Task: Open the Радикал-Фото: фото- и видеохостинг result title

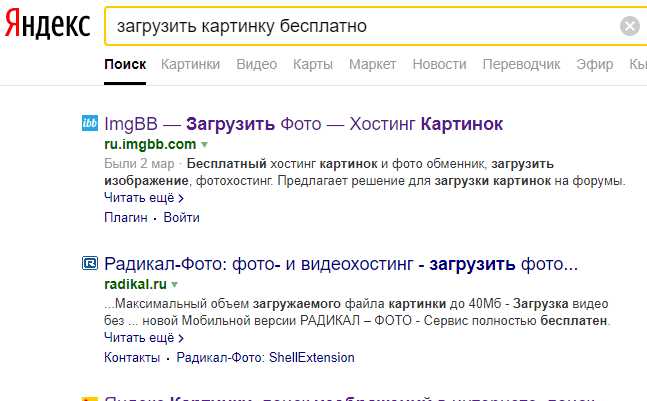Action: 341,264
